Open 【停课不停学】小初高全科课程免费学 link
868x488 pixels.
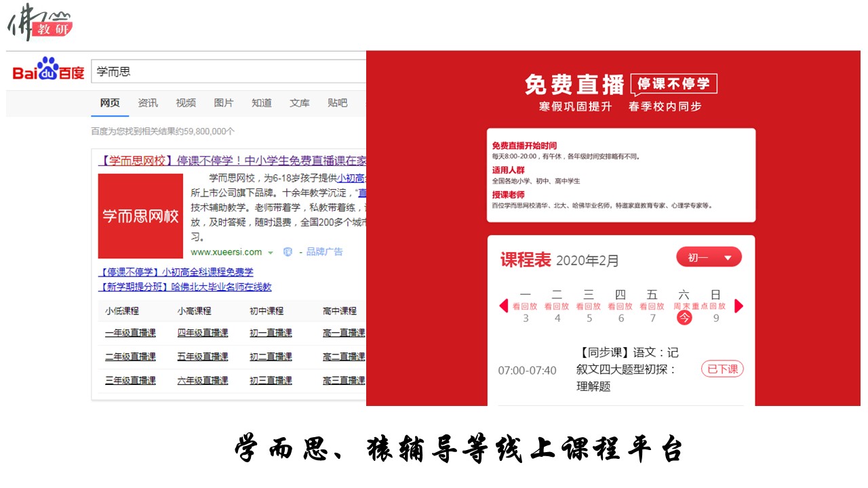[176, 272]
